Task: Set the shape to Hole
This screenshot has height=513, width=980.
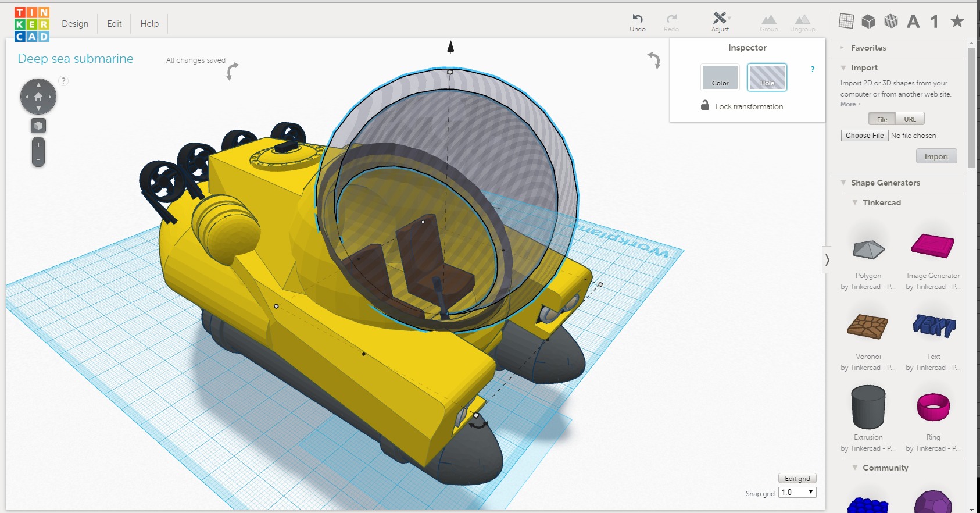Action: 767,77
